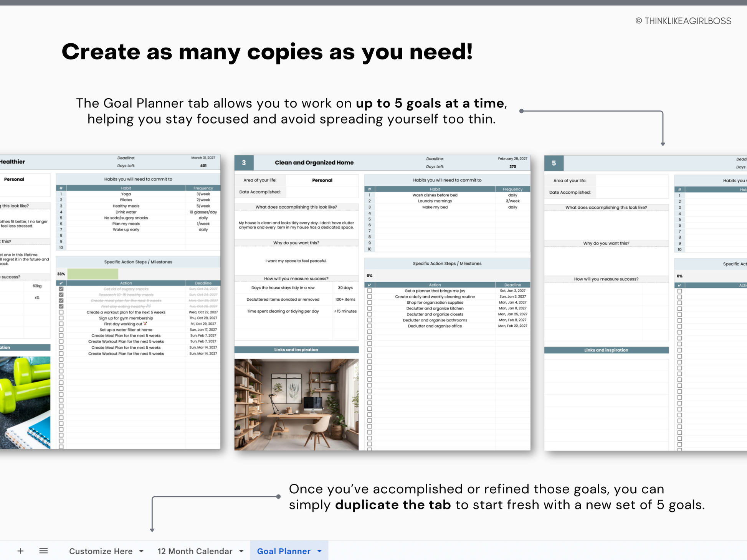
Task: Click the home office inspiration image
Action: click(x=296, y=404)
